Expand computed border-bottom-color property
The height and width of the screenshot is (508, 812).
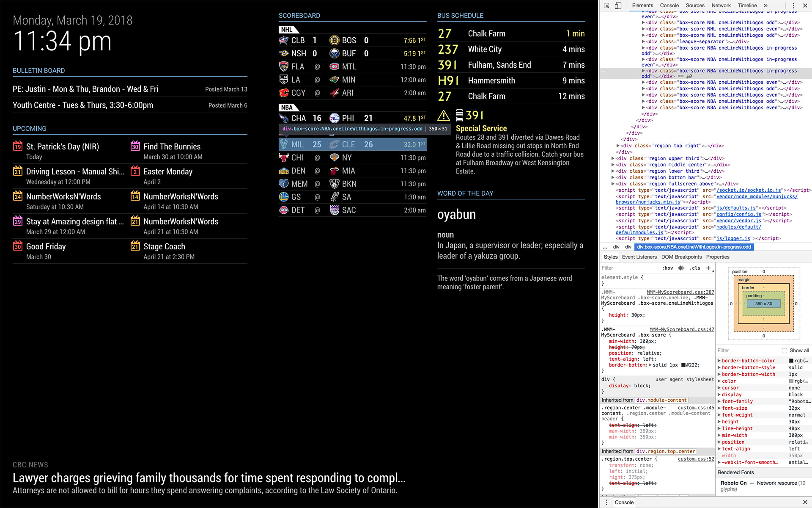pyautogui.click(x=719, y=361)
